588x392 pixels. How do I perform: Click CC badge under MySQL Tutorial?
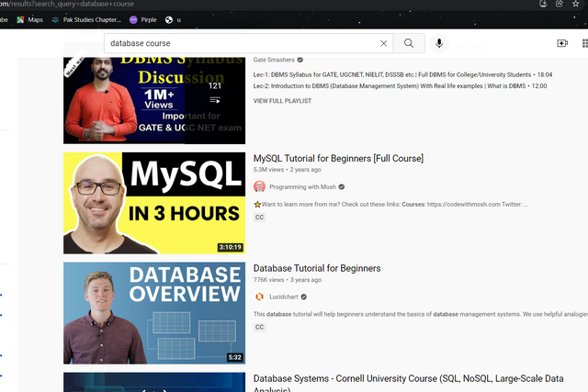tap(259, 218)
